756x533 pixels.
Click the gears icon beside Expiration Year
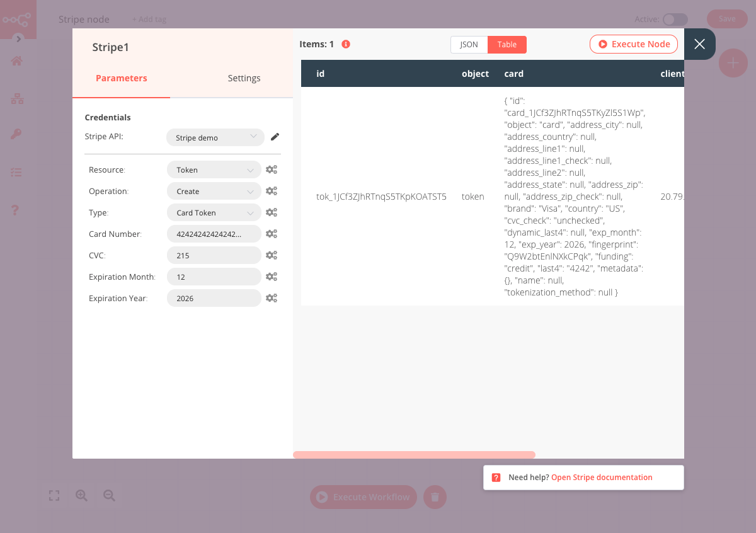pyautogui.click(x=272, y=298)
